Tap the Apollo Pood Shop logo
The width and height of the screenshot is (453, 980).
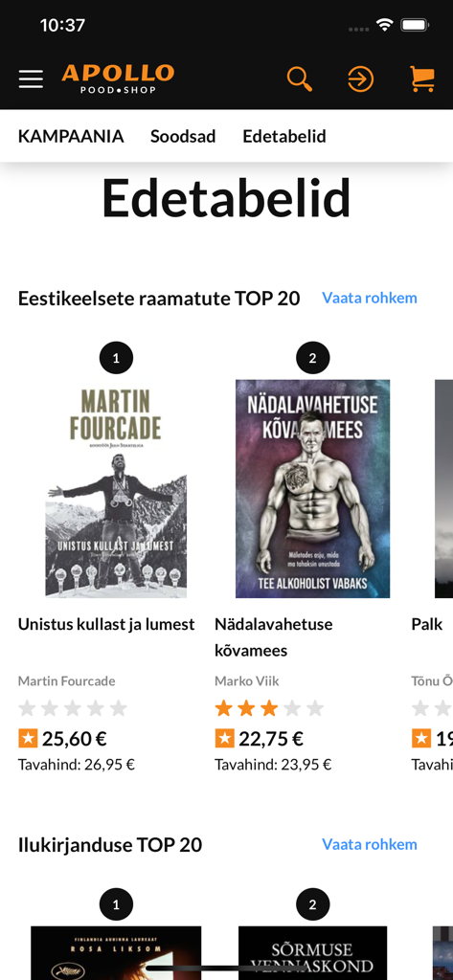(118, 78)
